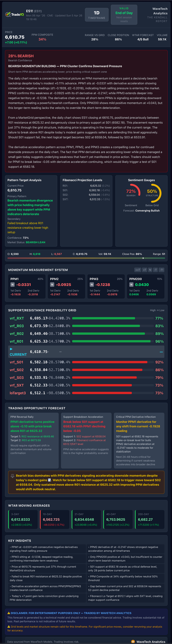Click the warning icon beside 'Grid levels'
This screenshot has height=644, width=172.
(x=9, y=626)
